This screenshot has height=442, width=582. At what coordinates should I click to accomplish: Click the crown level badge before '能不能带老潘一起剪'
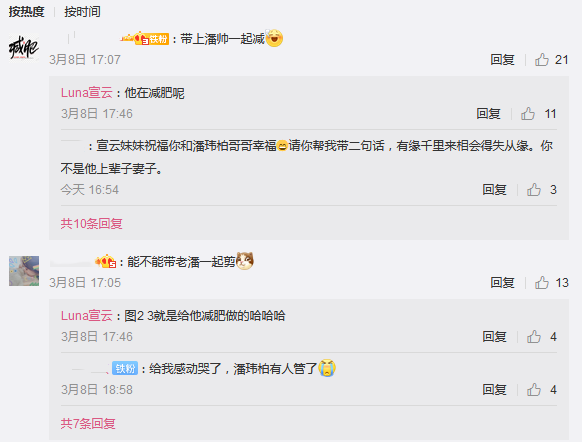[106, 261]
